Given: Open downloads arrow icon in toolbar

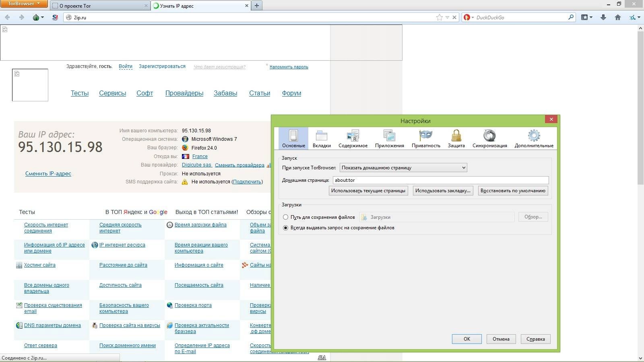Looking at the screenshot, I should 603,17.
